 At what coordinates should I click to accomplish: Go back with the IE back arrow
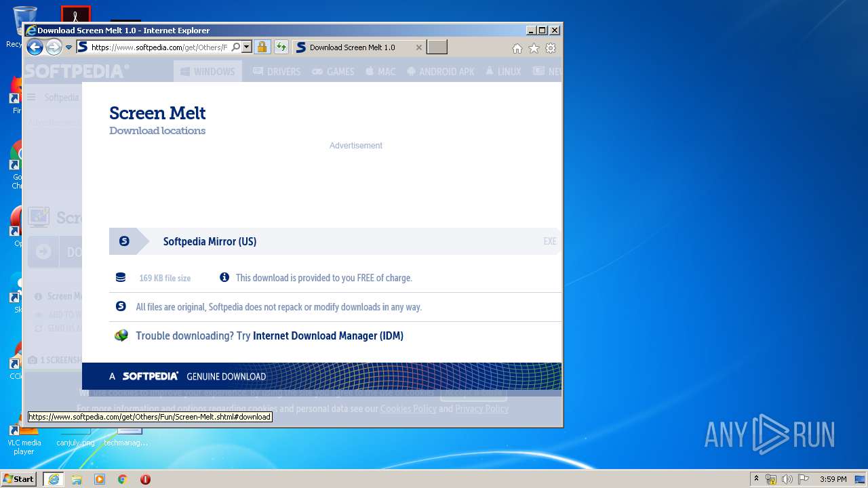pos(35,47)
